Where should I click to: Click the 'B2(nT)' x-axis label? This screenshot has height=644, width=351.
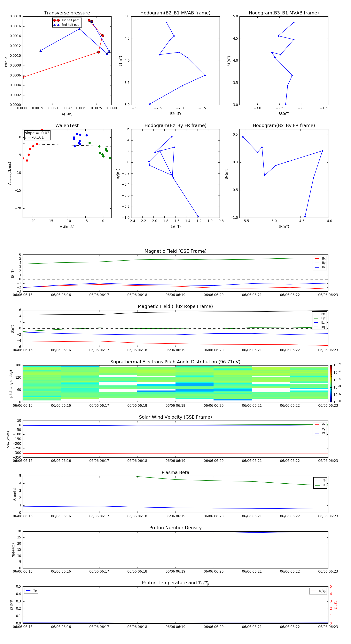click(175, 114)
